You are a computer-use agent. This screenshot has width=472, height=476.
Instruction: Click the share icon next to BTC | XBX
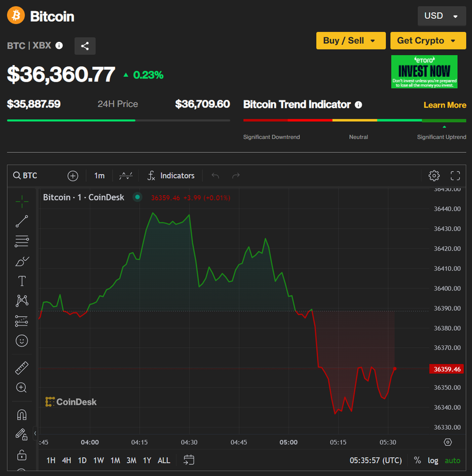85,46
